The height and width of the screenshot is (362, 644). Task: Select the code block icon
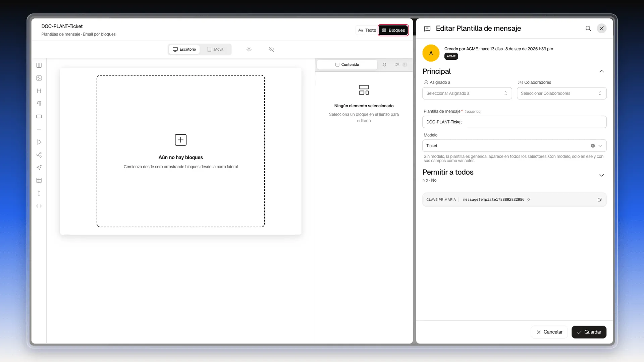(39, 206)
